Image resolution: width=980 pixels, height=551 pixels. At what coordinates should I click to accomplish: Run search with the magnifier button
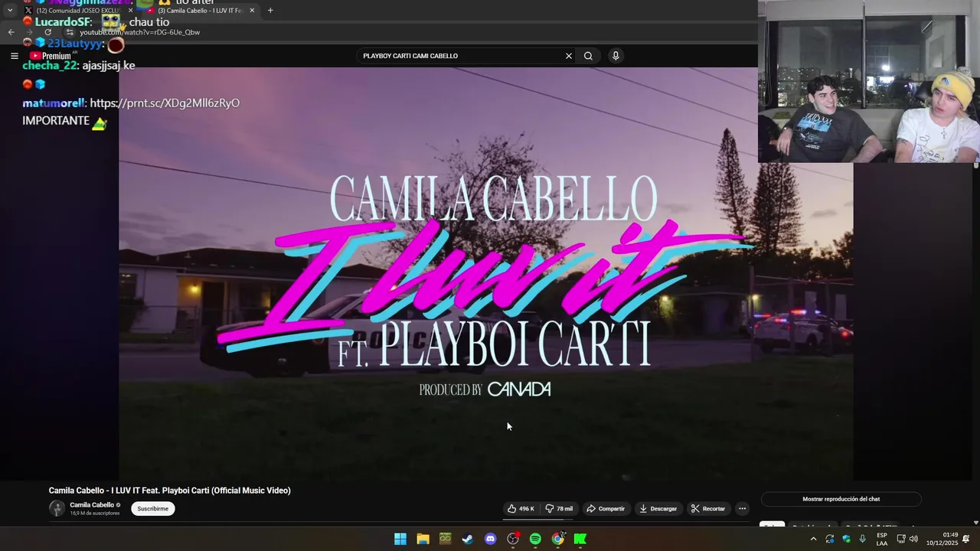click(x=588, y=56)
